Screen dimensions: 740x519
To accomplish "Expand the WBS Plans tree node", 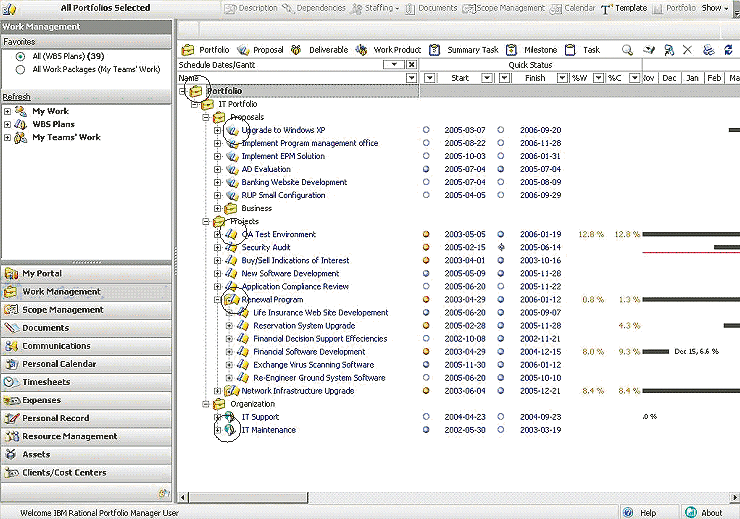I will click(7, 125).
